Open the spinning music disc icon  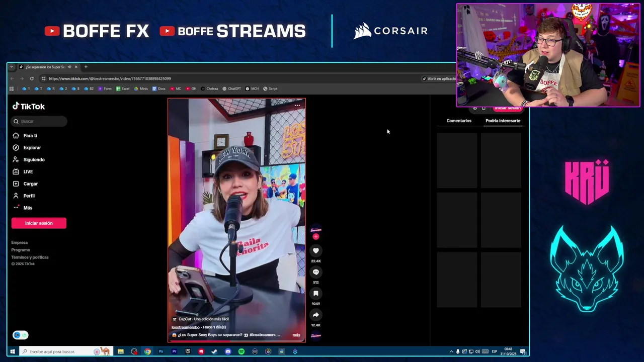point(316,335)
